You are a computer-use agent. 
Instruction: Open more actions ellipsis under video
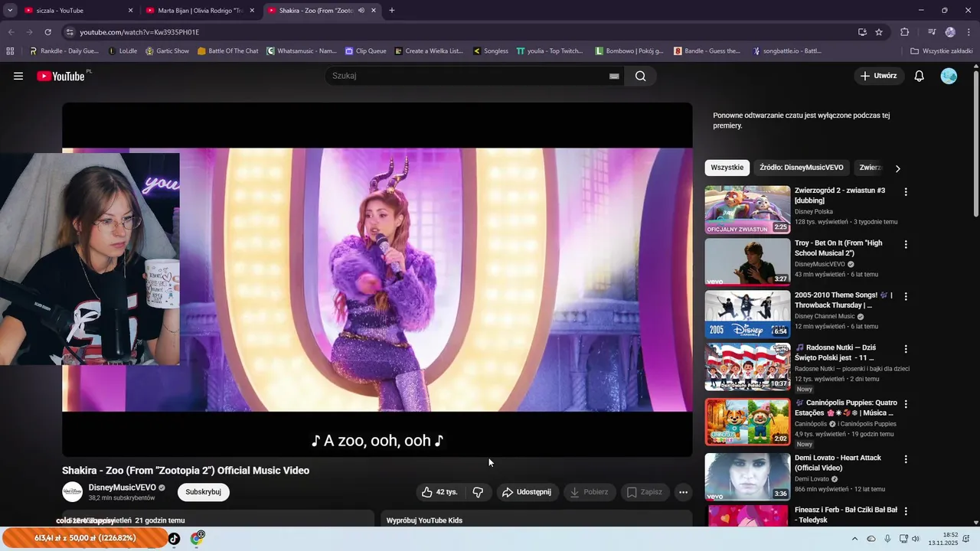tap(683, 492)
